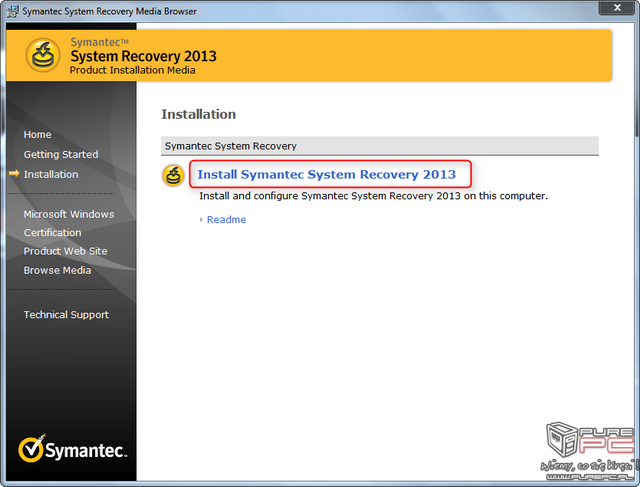Click the System Recovery logo in the yellow banner
Screen dimensions: 640x487
(x=43, y=55)
